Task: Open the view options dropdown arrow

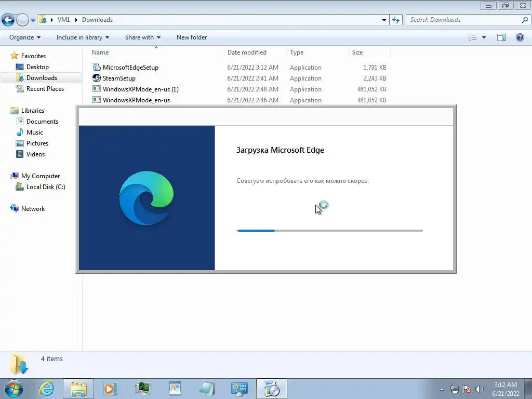Action: click(x=484, y=37)
